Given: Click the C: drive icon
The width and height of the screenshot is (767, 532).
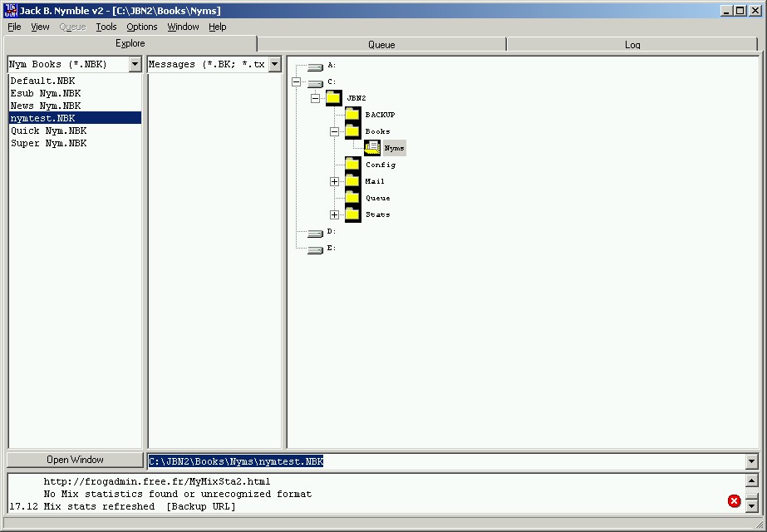Looking at the screenshot, I should click(316, 84).
